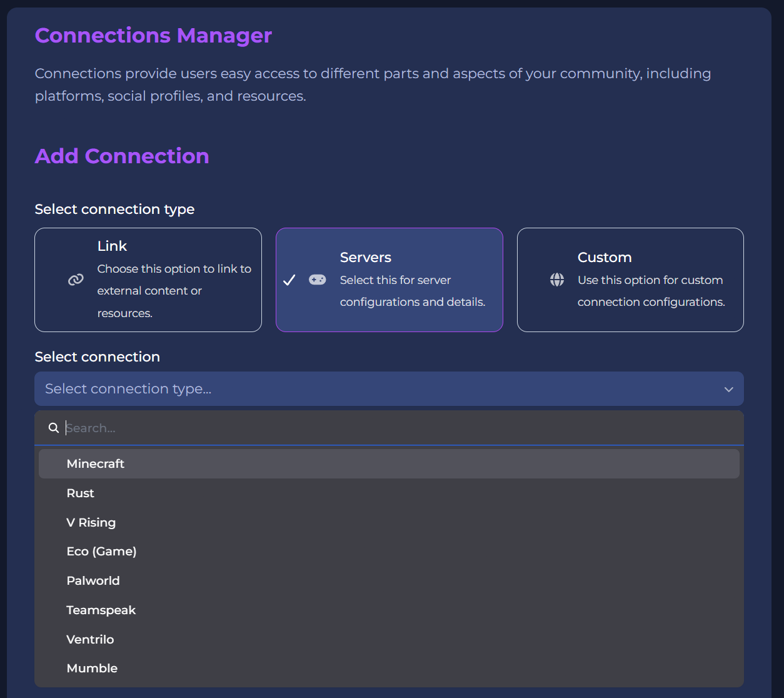Choose Minecraft from the connection list
Image resolution: width=784 pixels, height=698 pixels.
95,463
